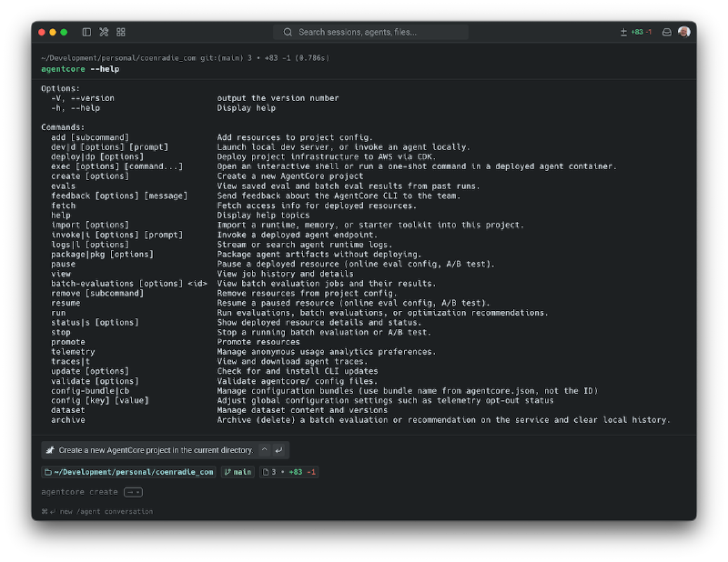Click the 'deploy|dp [options]' command
728x562 pixels.
pyautogui.click(x=97, y=156)
